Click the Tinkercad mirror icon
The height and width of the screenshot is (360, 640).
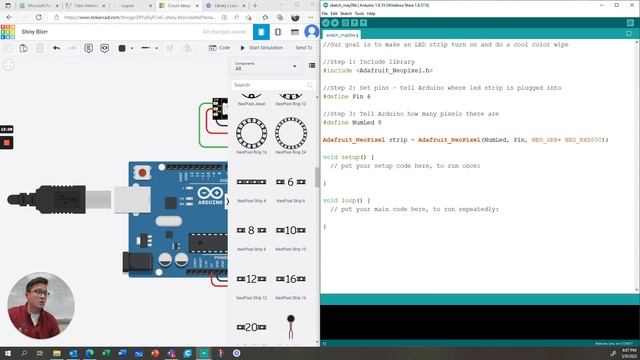click(x=187, y=48)
